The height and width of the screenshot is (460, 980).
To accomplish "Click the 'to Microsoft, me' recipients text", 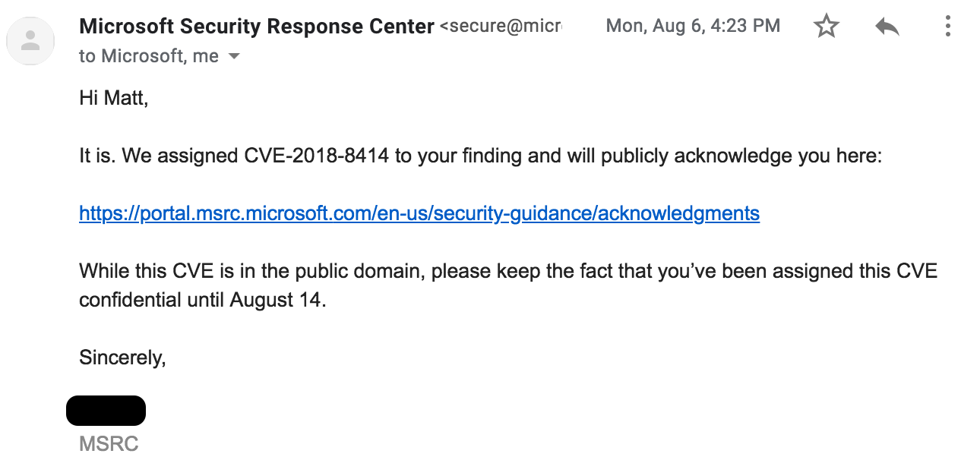I will 148,56.
